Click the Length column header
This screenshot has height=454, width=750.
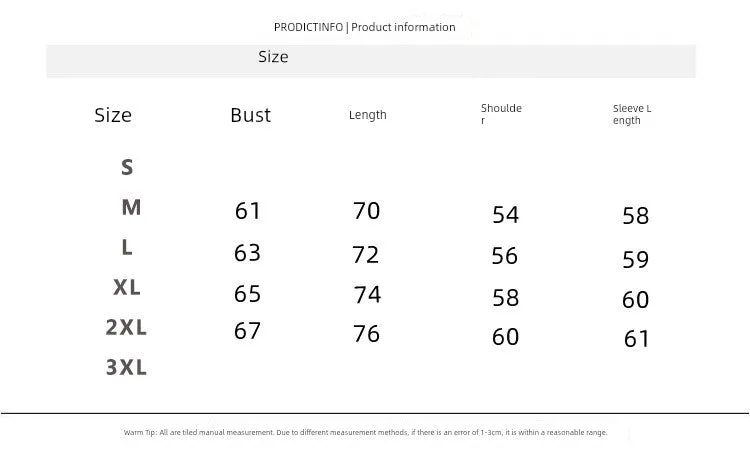coord(367,115)
